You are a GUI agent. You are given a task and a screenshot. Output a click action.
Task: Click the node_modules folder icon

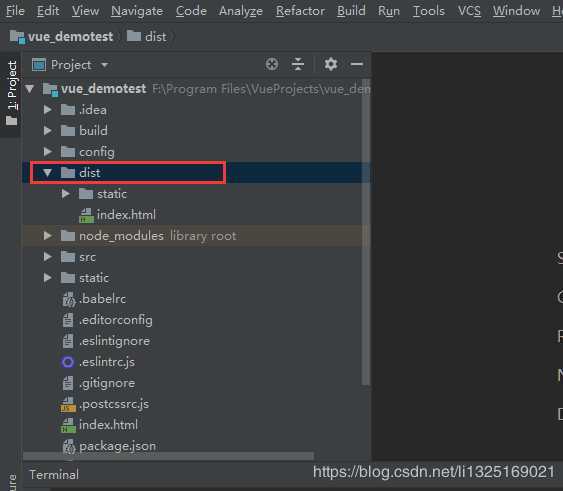coord(68,236)
